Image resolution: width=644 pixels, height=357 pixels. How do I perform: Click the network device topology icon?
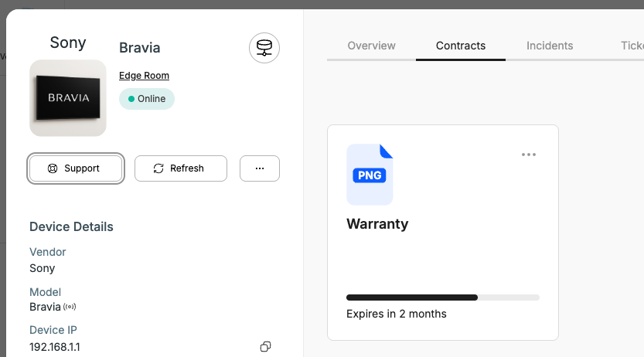point(264,48)
